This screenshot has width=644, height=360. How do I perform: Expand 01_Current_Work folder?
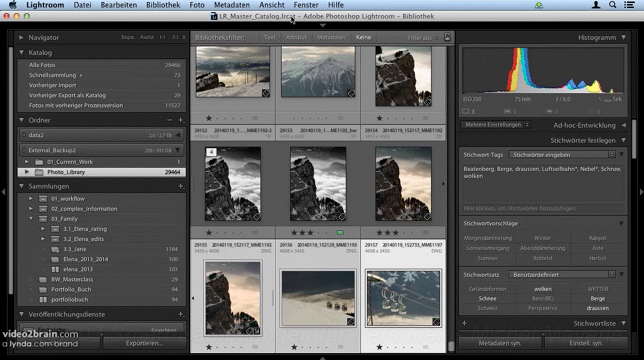[27, 162]
